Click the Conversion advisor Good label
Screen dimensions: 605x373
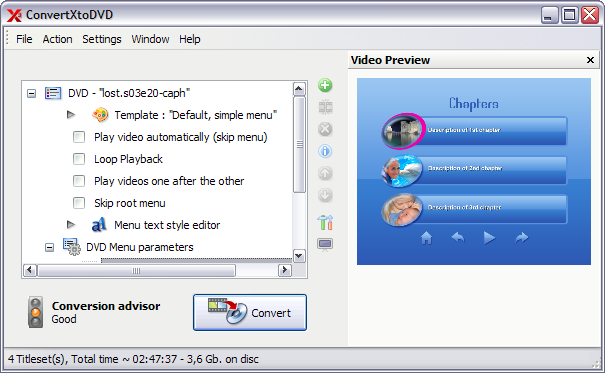click(x=64, y=319)
